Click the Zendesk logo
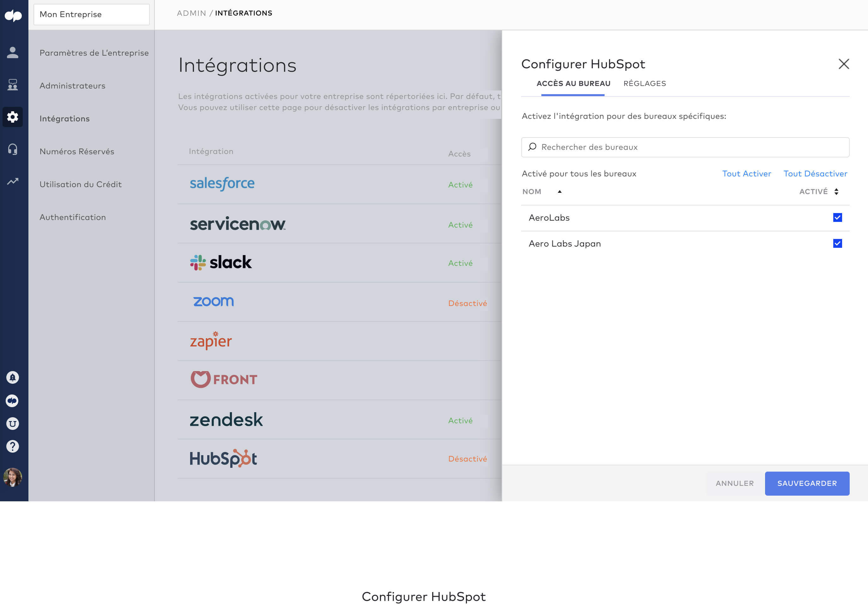The height and width of the screenshot is (605, 868). (x=226, y=419)
